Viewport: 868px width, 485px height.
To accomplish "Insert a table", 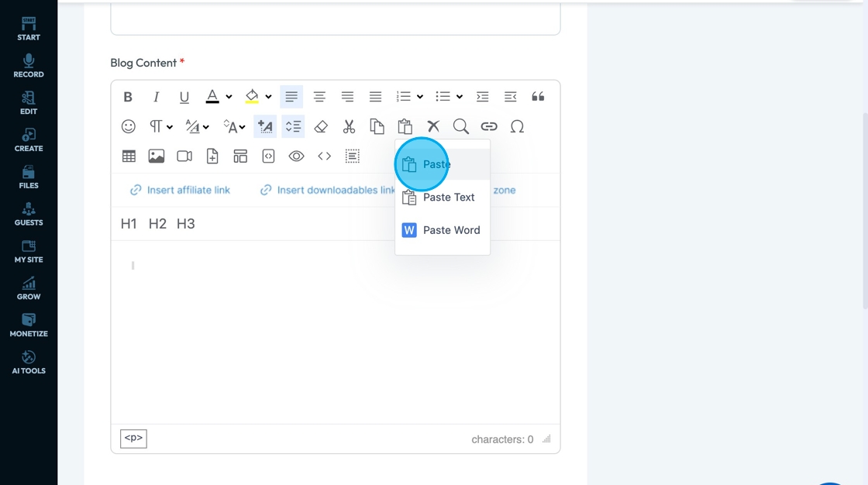I will point(129,157).
